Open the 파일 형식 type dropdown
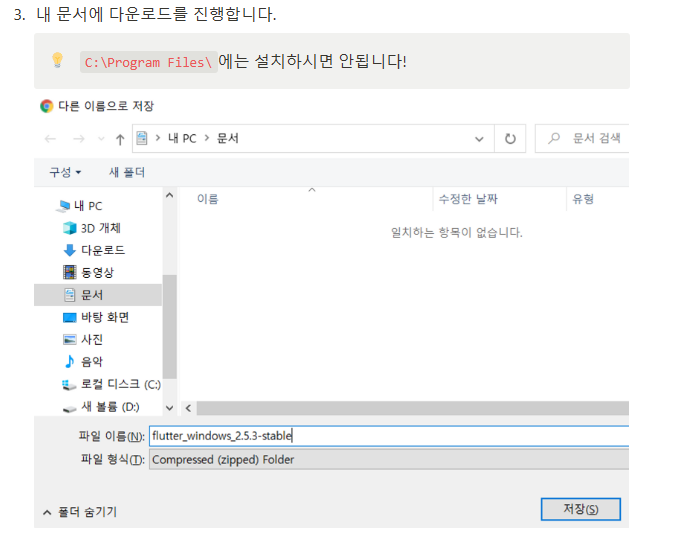The height and width of the screenshot is (538, 691). point(389,460)
